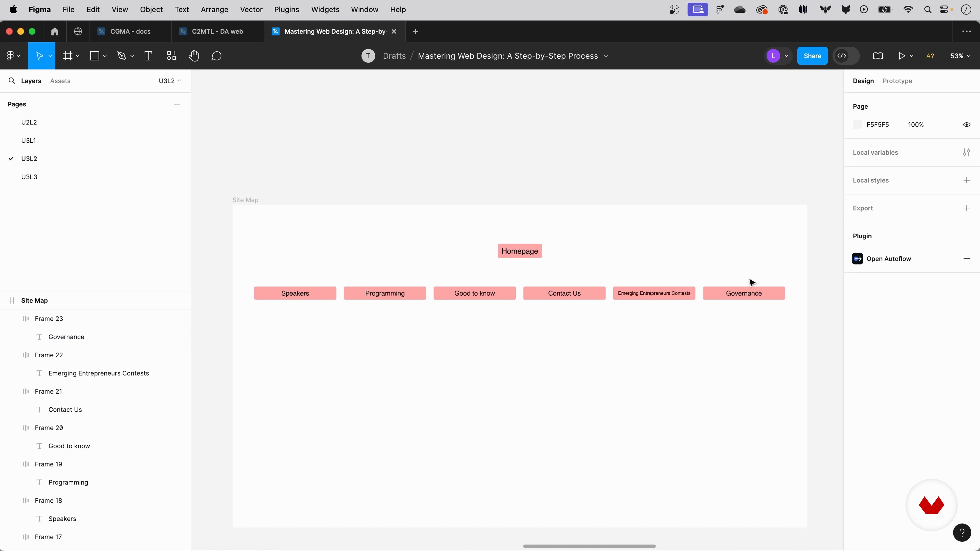The width and height of the screenshot is (980, 551).
Task: Select the Text tool
Action: (148, 56)
